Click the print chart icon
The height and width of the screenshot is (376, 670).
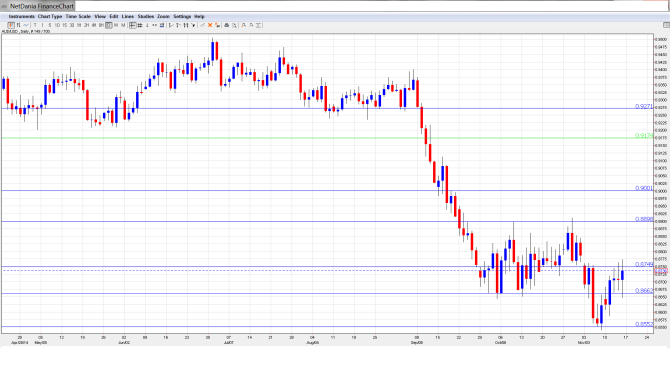[227, 25]
